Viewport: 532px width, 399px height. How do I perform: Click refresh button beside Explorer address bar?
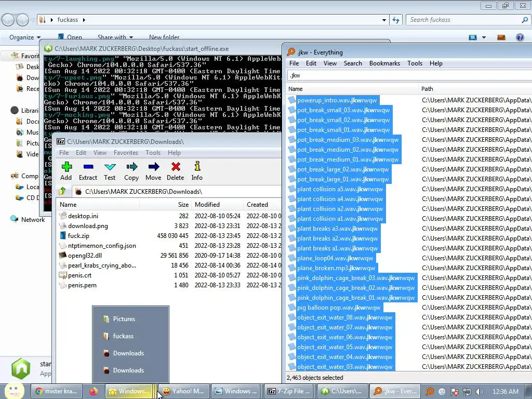point(396,20)
